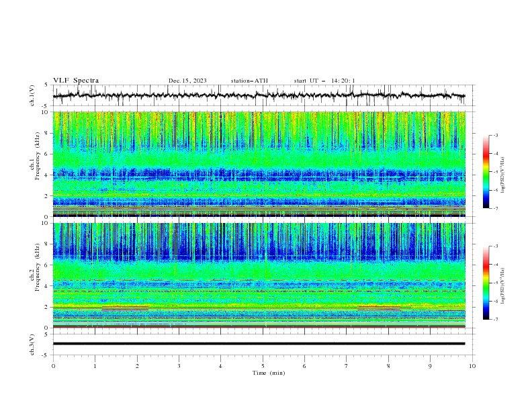This screenshot has height=411, width=532.
Task: Click time axis tick label "6"
Action: pyautogui.click(x=304, y=366)
